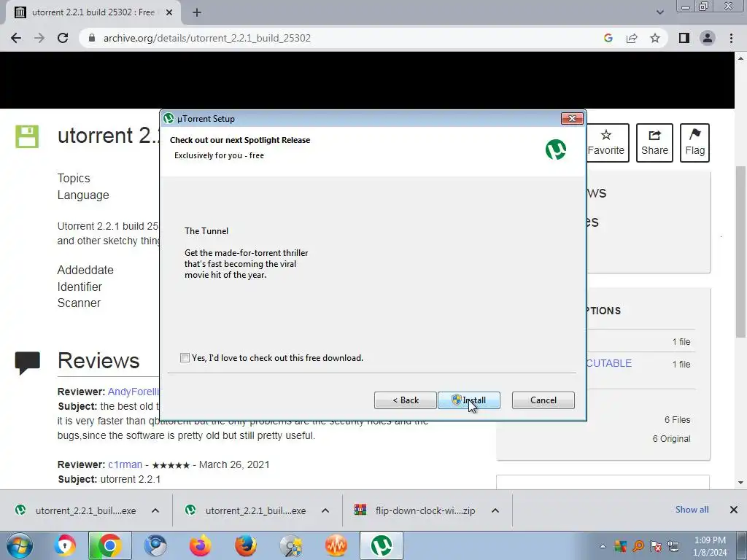The height and width of the screenshot is (560, 747).
Task: Click the share page icon in address bar
Action: tap(632, 38)
